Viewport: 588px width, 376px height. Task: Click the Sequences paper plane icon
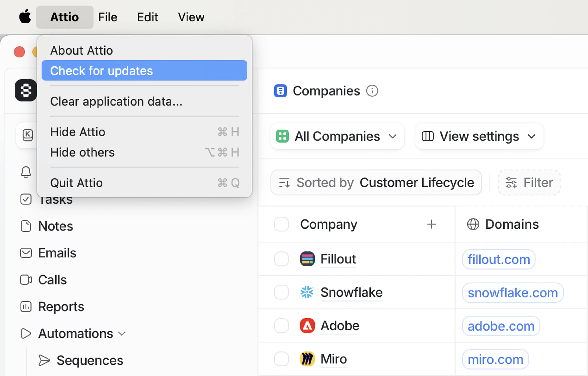pos(44,360)
